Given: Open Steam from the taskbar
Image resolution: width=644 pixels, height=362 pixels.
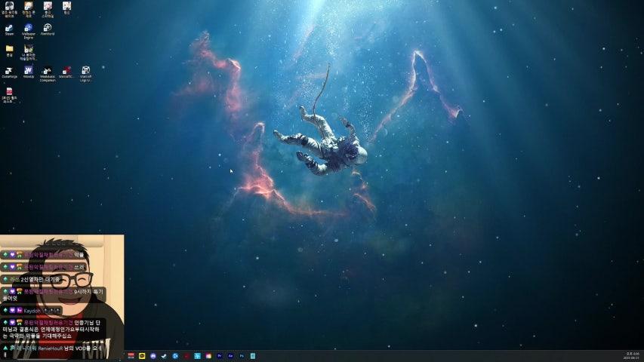Looking at the screenshot, I should coord(165,356).
